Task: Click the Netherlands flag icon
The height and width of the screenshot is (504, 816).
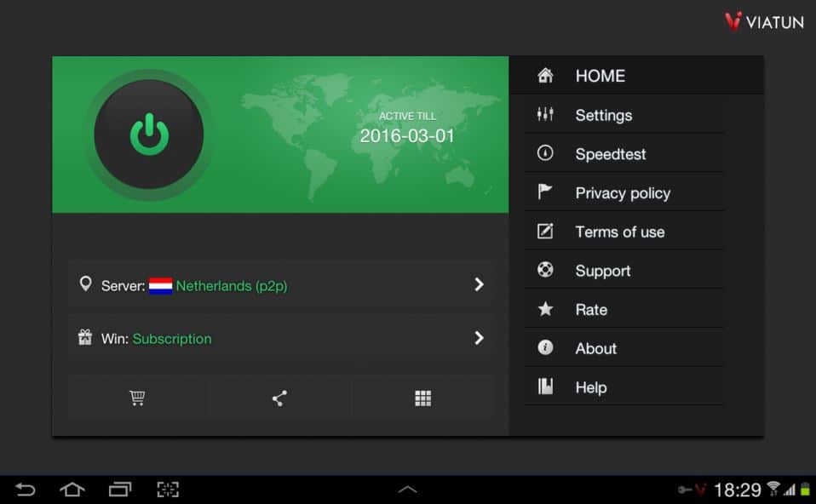Action: point(160,286)
